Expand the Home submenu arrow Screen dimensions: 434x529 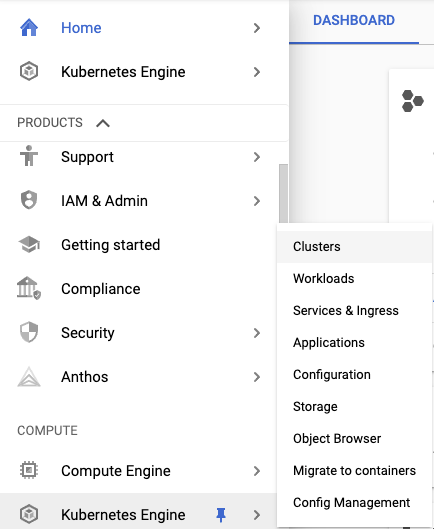(257, 28)
